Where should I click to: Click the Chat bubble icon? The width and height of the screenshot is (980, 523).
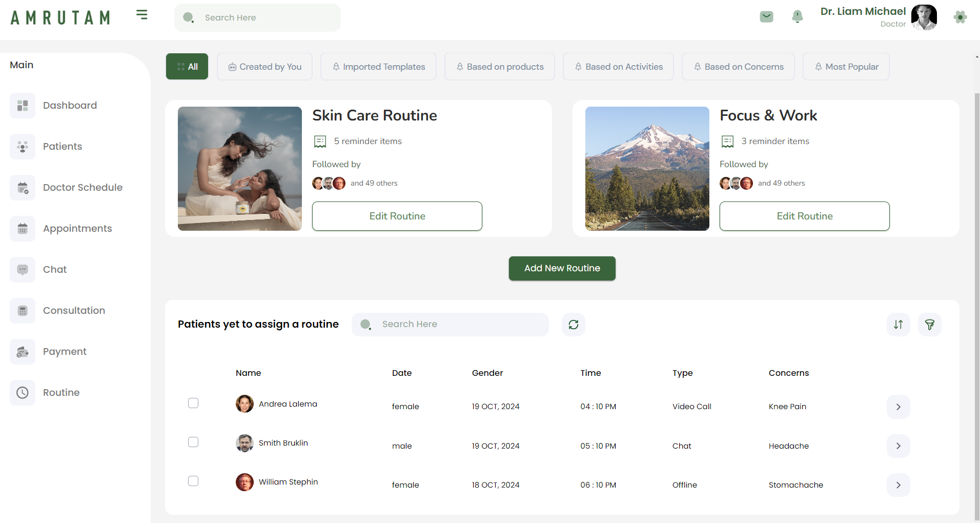click(23, 270)
